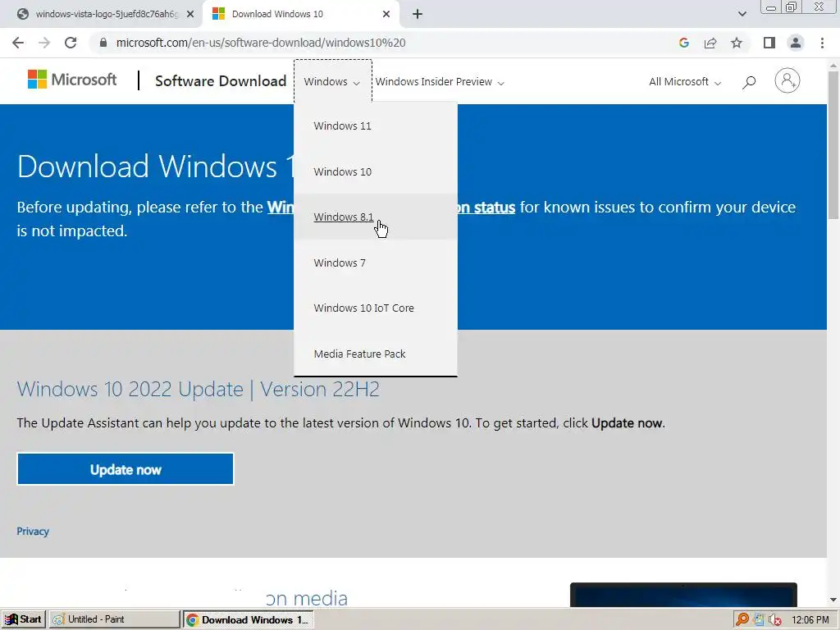
Task: Open the Start menu
Action: [24, 619]
